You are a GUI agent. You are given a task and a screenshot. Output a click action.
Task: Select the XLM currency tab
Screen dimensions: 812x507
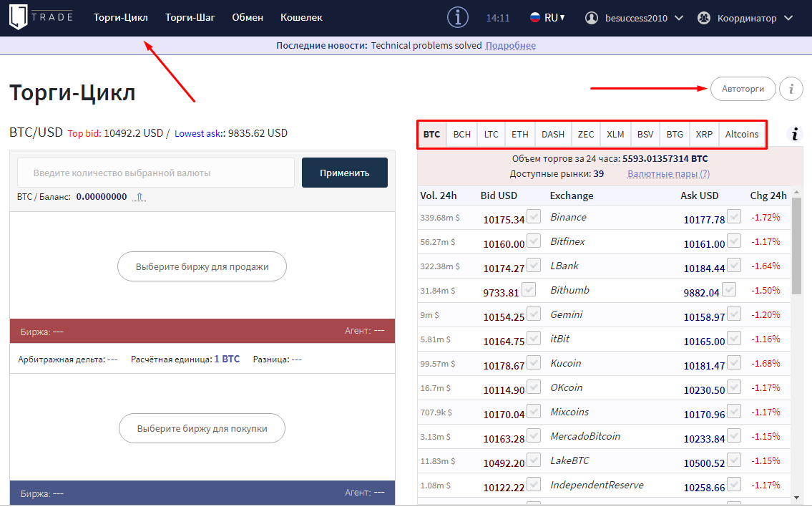click(615, 134)
